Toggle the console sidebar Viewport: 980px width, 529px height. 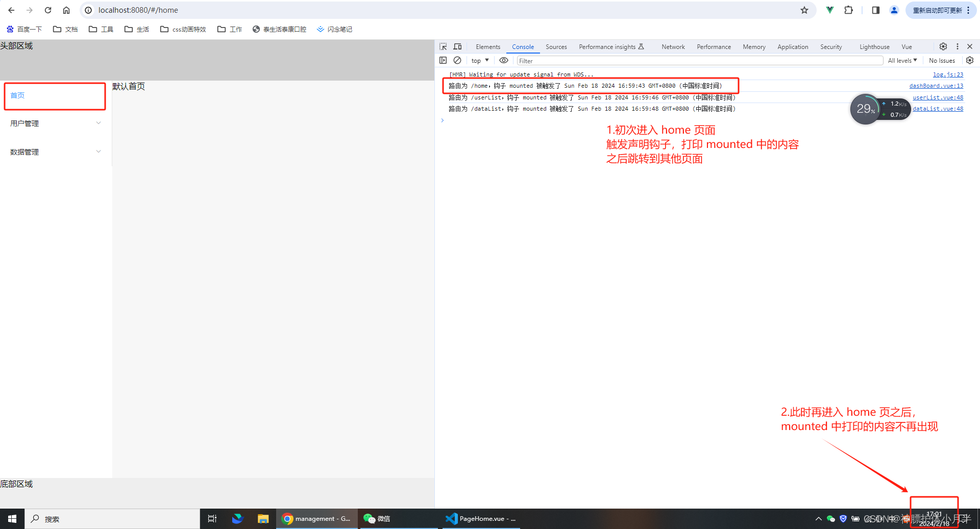click(x=443, y=60)
